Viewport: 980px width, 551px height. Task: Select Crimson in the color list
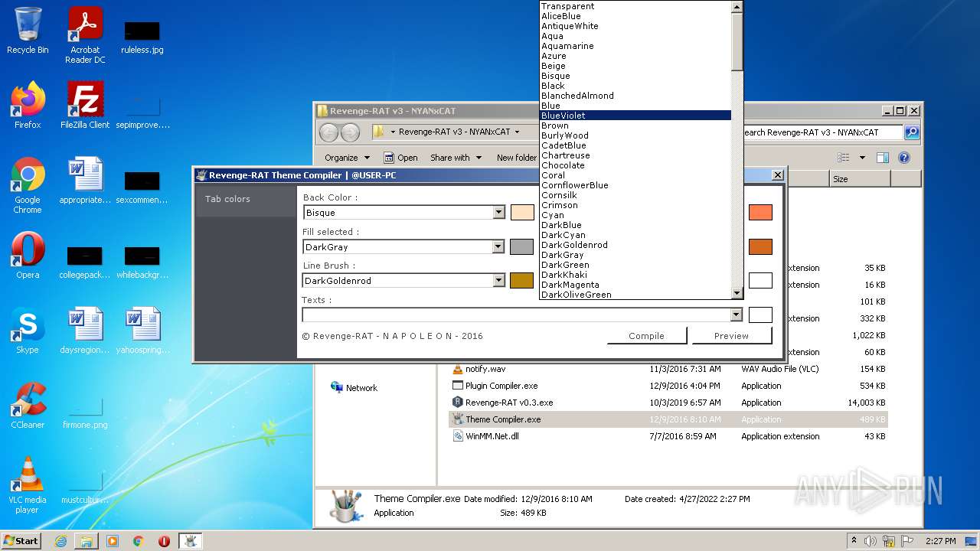click(x=635, y=205)
